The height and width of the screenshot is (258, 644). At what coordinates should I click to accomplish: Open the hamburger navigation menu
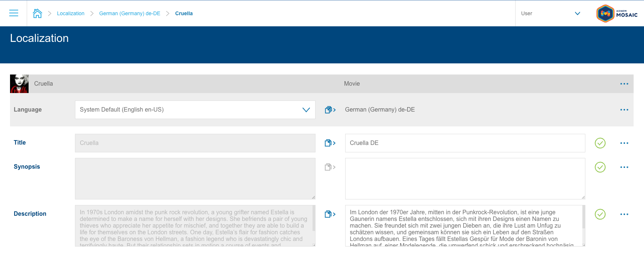[14, 13]
